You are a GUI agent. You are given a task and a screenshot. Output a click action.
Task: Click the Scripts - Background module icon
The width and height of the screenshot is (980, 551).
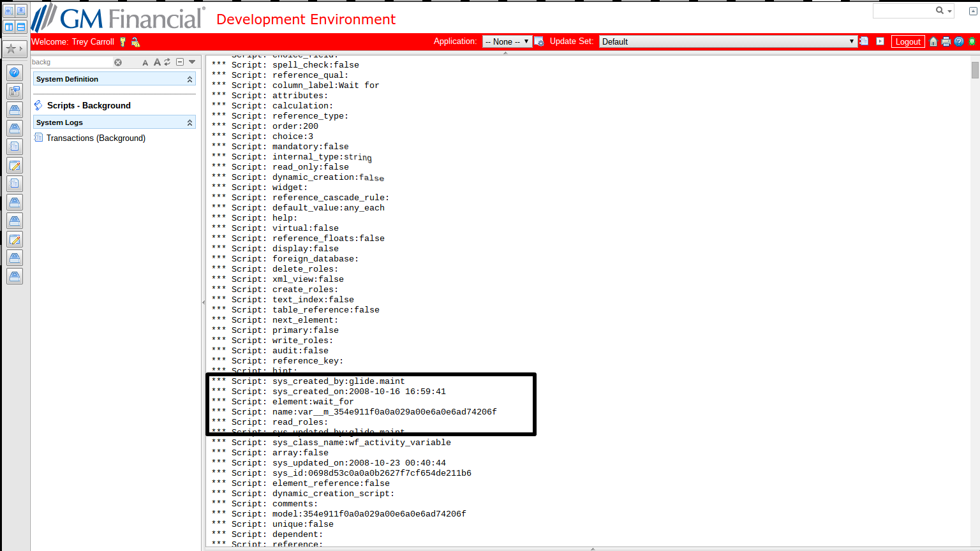38,105
